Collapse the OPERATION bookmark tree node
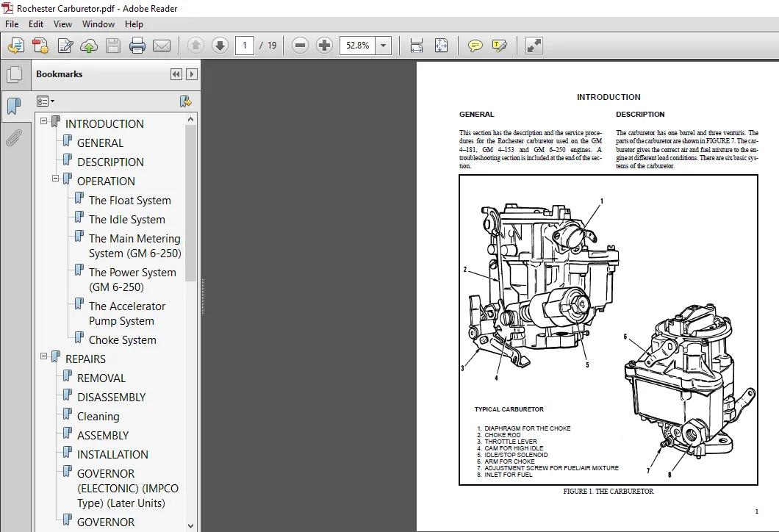 (x=56, y=178)
